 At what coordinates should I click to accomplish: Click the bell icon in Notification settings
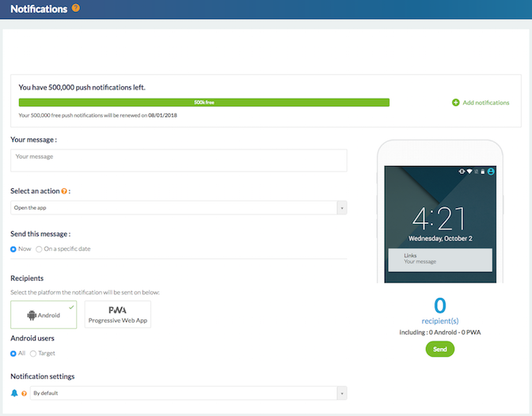point(14,393)
